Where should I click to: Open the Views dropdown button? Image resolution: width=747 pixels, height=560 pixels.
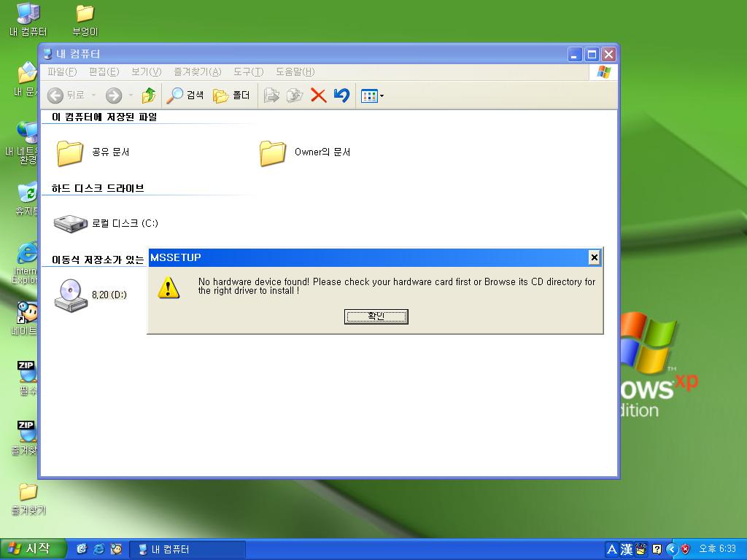click(x=372, y=96)
